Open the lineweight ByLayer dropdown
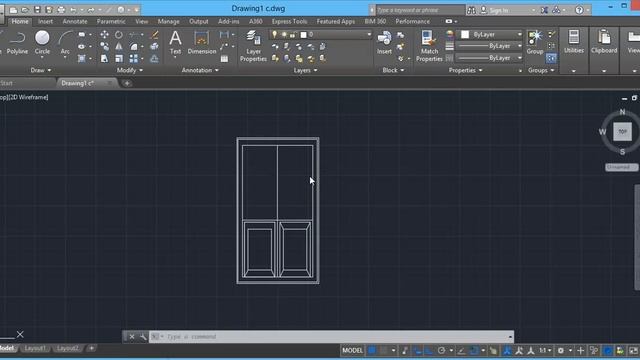Viewport: 640px width, 360px height. pos(489,46)
